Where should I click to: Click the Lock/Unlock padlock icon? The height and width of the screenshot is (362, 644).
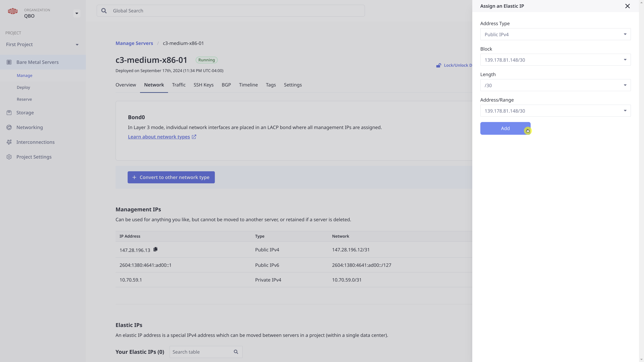click(x=439, y=66)
